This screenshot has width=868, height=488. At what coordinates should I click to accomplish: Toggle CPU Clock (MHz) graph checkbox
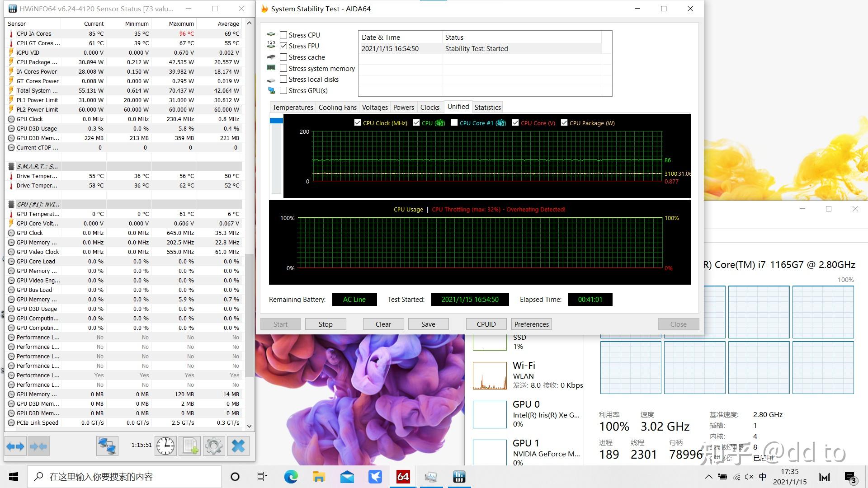358,122
